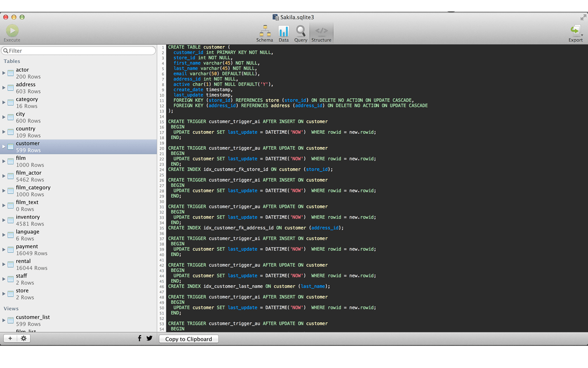This screenshot has height=368, width=588.
Task: Expand the country table
Action: pyautogui.click(x=4, y=132)
